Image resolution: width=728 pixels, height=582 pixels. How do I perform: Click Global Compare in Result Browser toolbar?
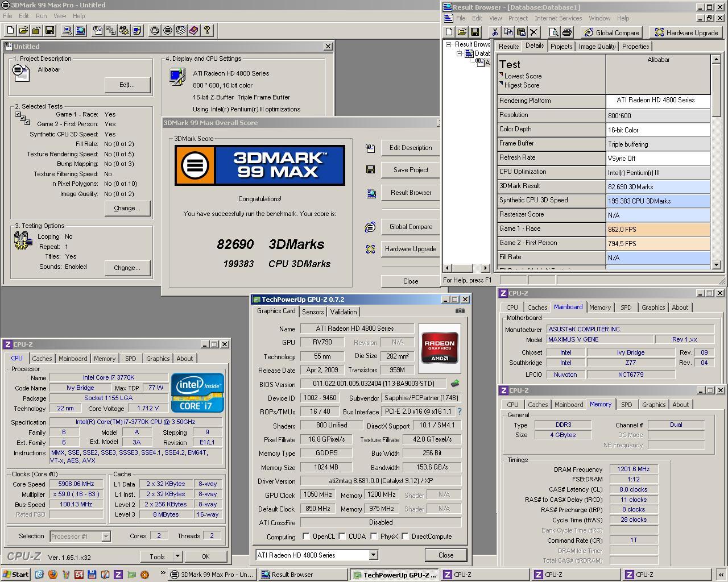pos(612,33)
